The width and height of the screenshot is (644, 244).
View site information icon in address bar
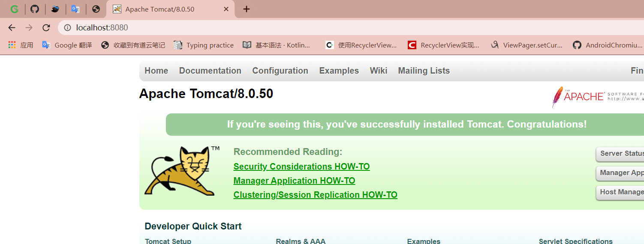point(67,28)
